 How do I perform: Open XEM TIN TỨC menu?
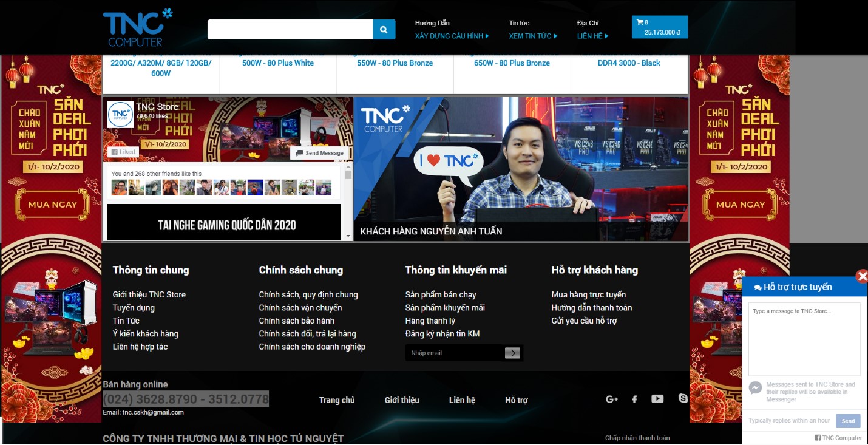pyautogui.click(x=533, y=36)
